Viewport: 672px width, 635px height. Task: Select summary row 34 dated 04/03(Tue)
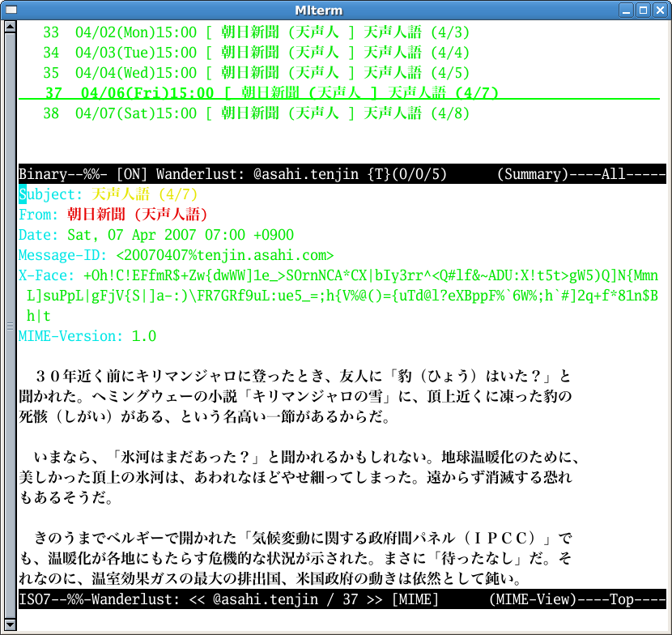point(257,53)
